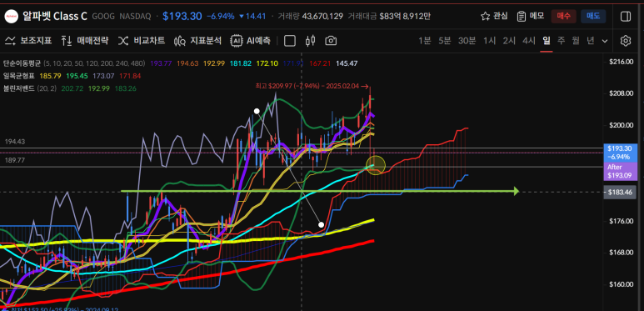Capture chart with camera icon
This screenshot has width=644, height=311.
[x=331, y=41]
